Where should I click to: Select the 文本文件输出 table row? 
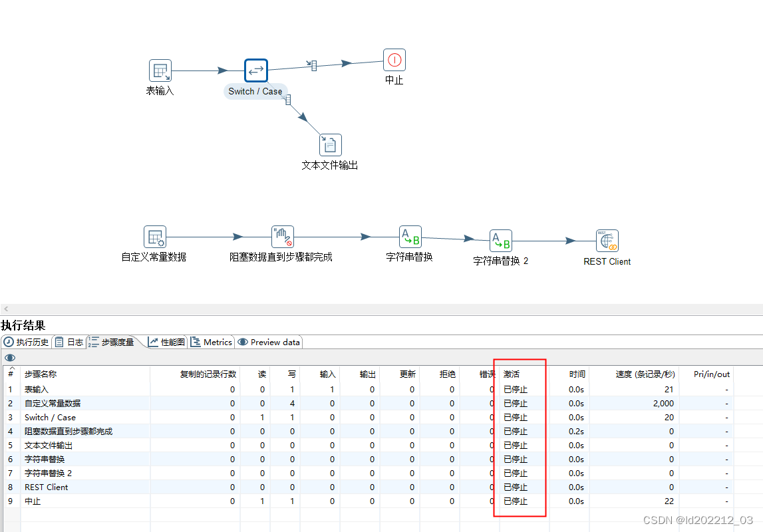coord(367,446)
